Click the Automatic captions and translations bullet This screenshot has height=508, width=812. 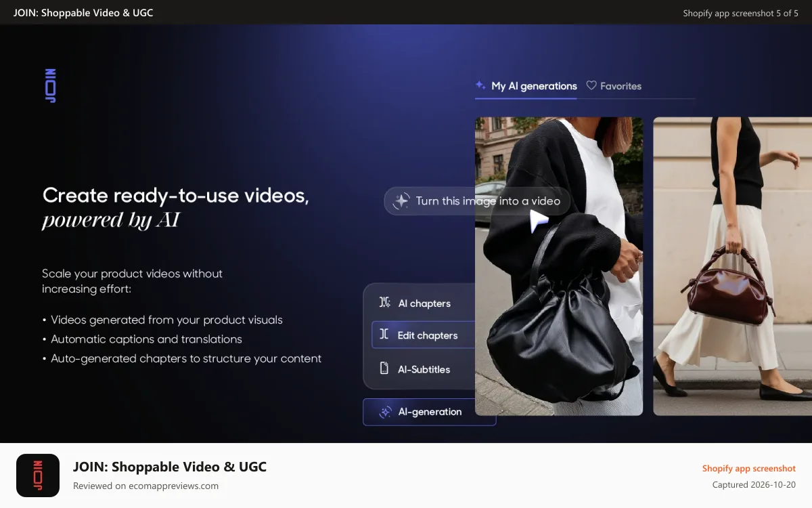[x=146, y=339]
